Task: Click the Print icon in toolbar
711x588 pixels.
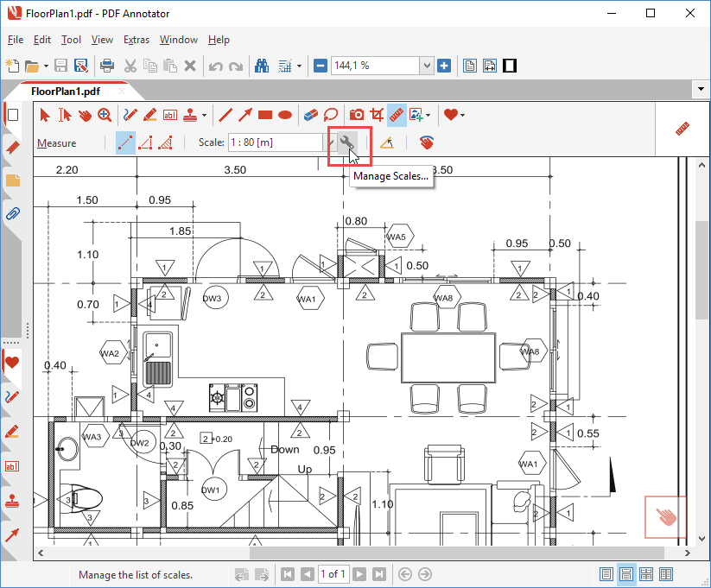Action: pyautogui.click(x=107, y=66)
